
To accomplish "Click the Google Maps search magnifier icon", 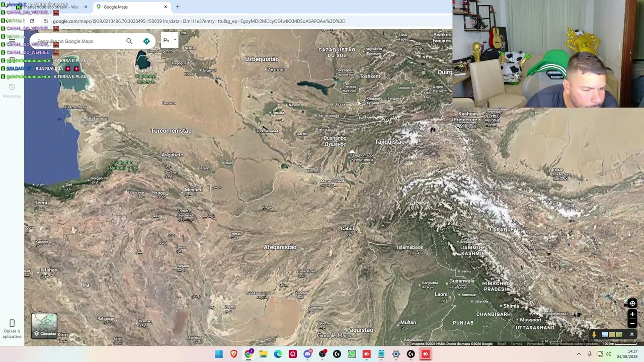I will click(x=129, y=41).
